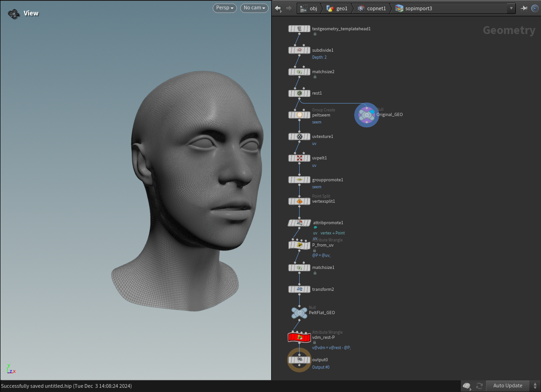The image size is (541, 392).
Task: Click the brain icon in status bar
Action: 467,385
